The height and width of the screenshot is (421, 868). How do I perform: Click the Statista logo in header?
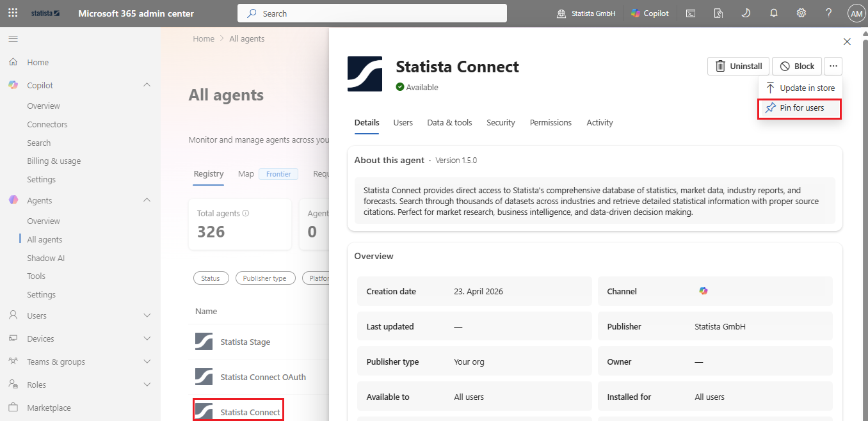click(45, 13)
